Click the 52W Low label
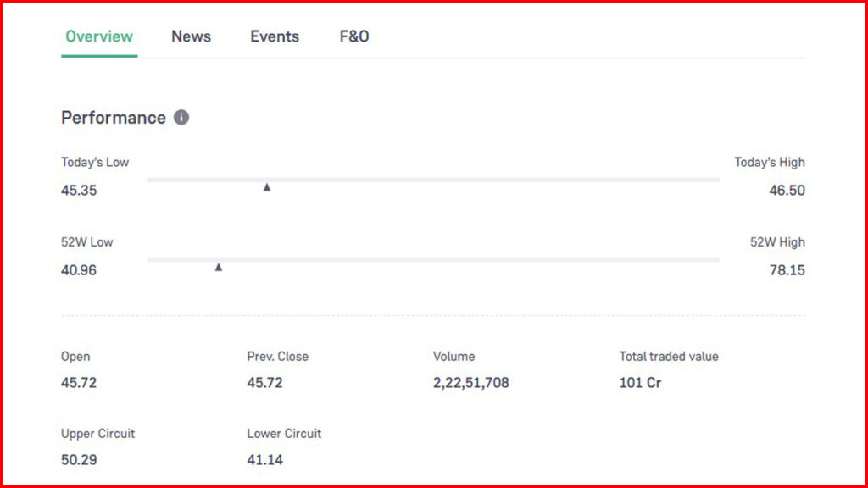The width and height of the screenshot is (868, 488). tap(87, 242)
